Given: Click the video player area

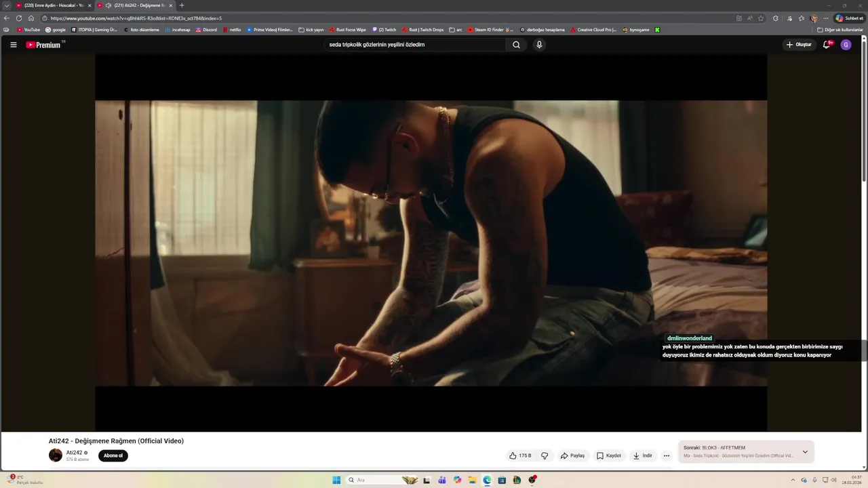Looking at the screenshot, I should point(431,243).
